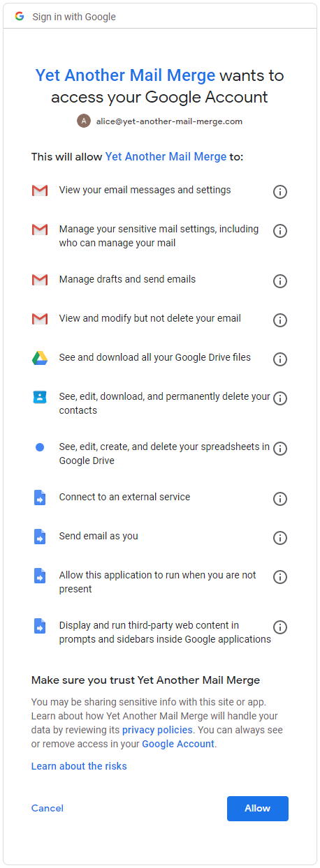Viewport: 320px width, 868px height.
Task: Open the privacy policies link
Action: 157,730
